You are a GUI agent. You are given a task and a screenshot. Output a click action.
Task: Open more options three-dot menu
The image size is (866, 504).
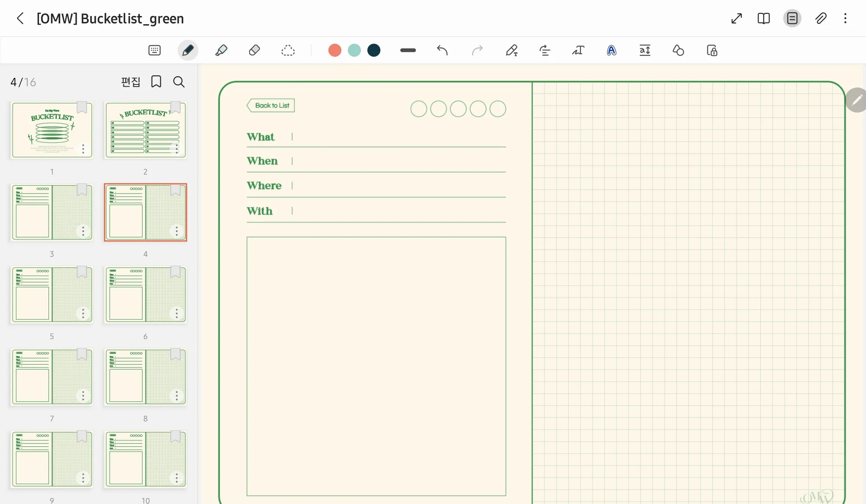pos(845,18)
